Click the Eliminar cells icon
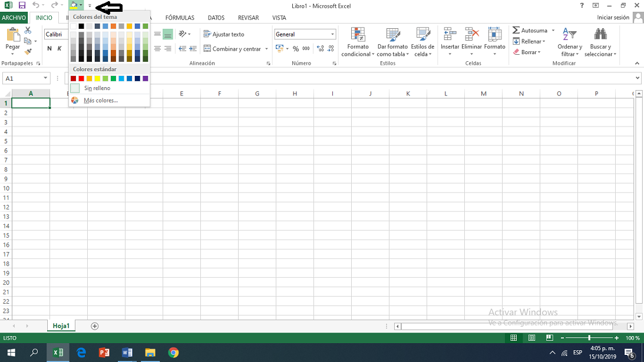Image resolution: width=644 pixels, height=362 pixels. 471,35
